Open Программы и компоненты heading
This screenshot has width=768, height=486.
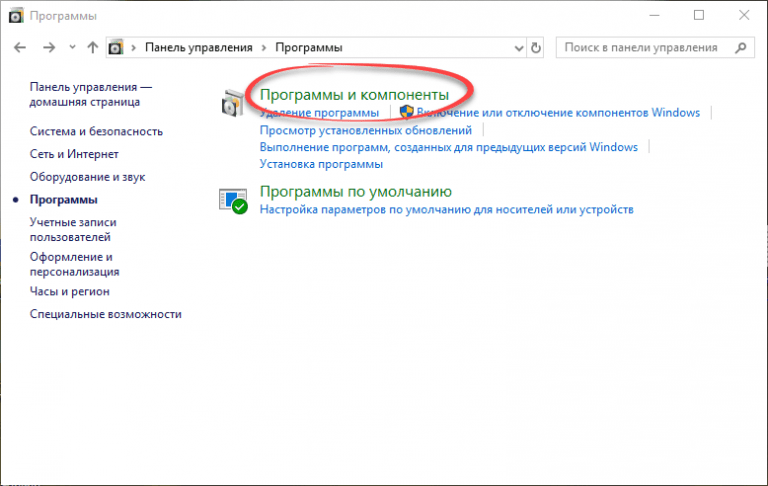point(354,94)
